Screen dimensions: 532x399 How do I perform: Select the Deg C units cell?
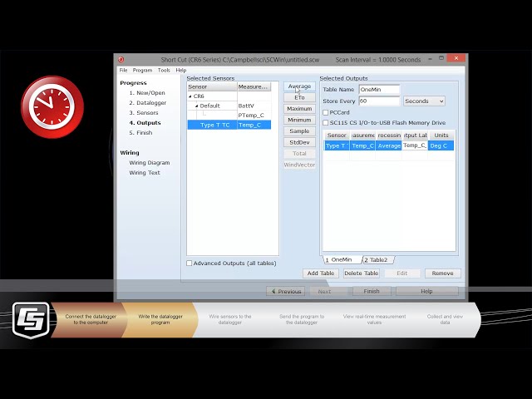[x=441, y=145]
